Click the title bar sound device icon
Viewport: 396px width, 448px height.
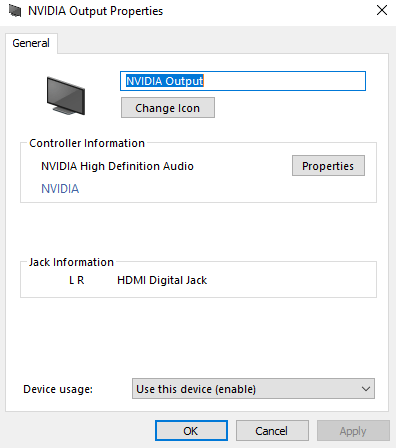(14, 11)
